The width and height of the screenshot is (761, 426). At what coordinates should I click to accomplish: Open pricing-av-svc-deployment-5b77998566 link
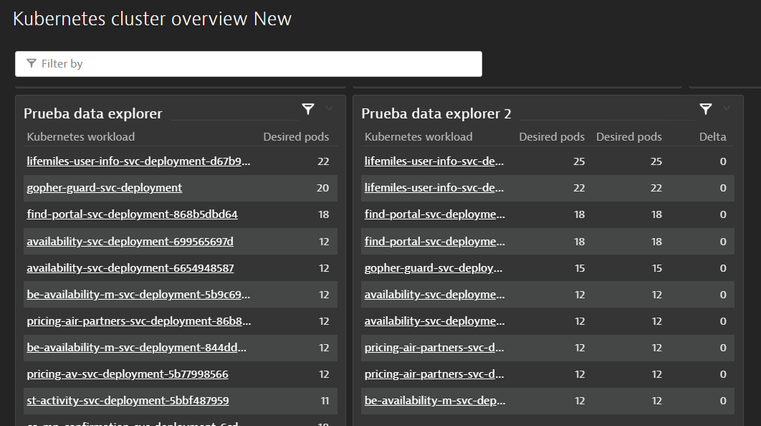pyautogui.click(x=127, y=374)
